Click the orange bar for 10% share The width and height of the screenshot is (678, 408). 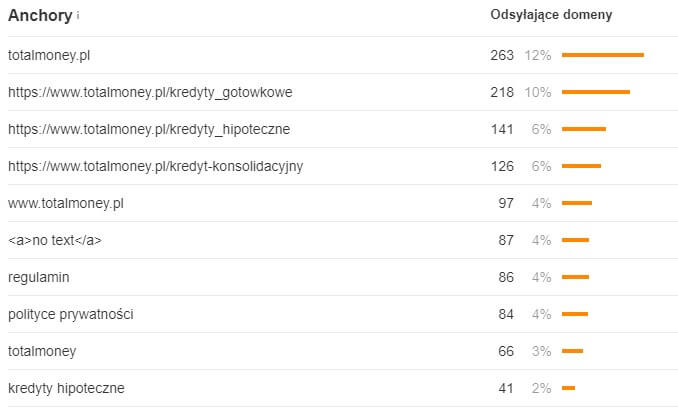point(595,92)
